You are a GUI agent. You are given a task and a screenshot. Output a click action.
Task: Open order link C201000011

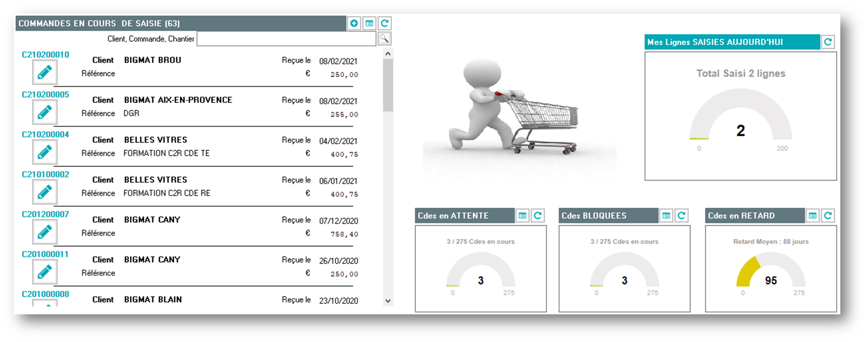click(45, 254)
